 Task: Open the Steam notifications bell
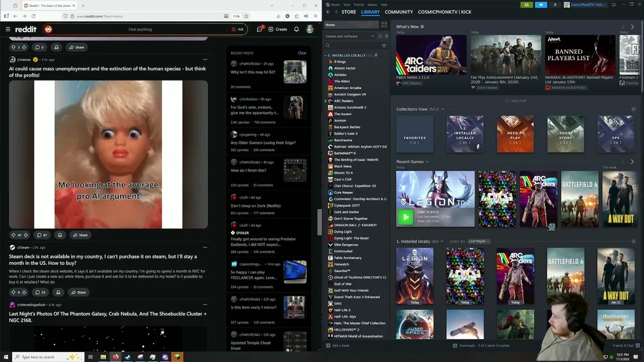tap(555, 5)
